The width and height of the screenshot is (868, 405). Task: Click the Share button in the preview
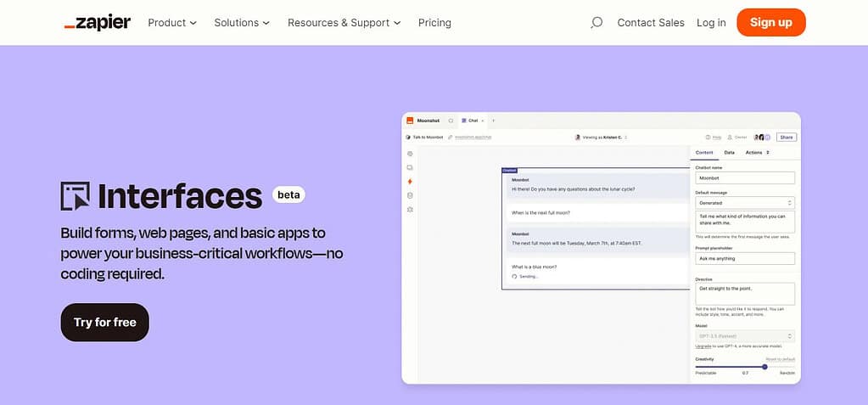tap(787, 137)
